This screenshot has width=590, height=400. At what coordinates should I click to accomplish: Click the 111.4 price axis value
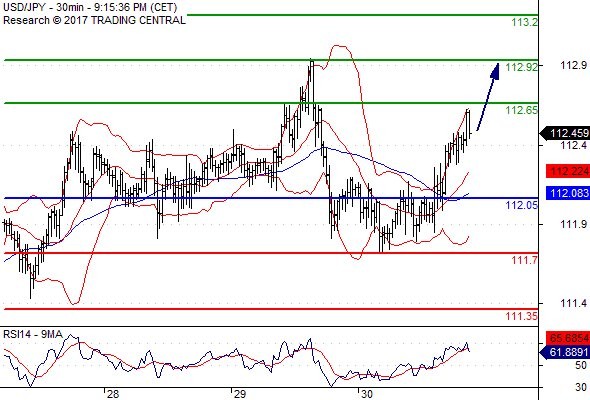(x=573, y=303)
